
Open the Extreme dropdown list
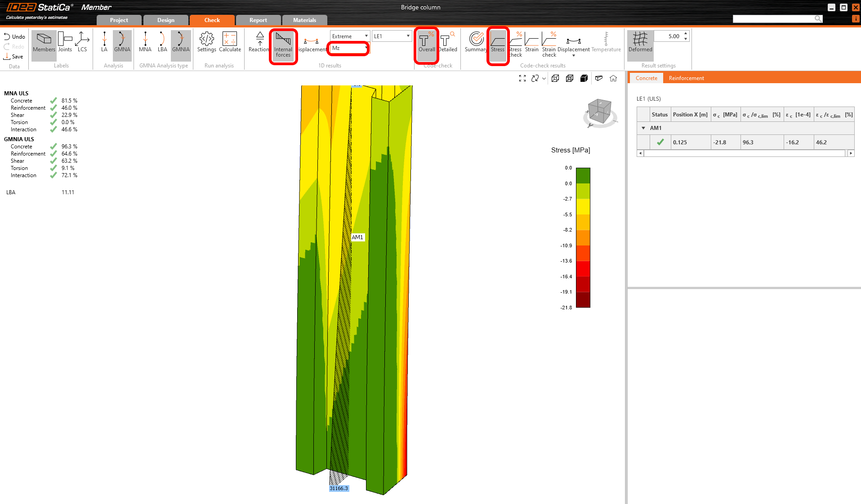(x=350, y=36)
